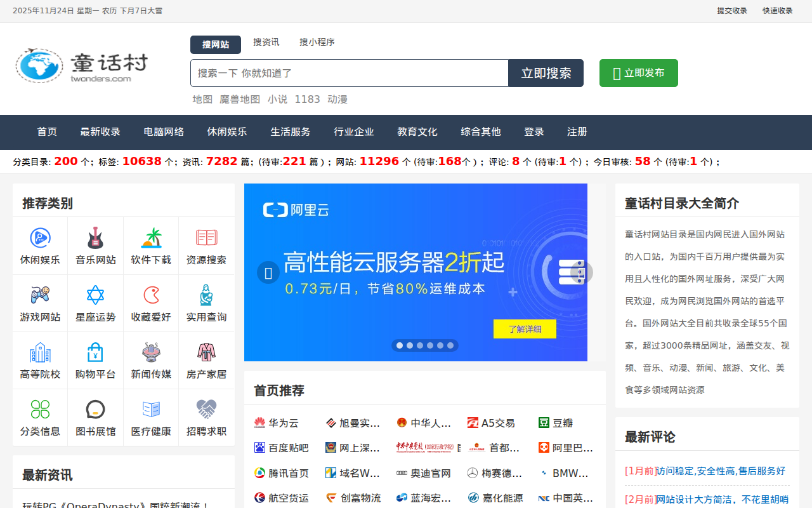812x508 pixels.
Task: Click the 童话村 site logo
Action: click(82, 63)
